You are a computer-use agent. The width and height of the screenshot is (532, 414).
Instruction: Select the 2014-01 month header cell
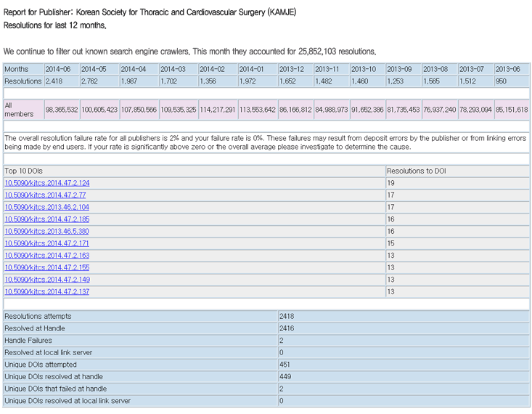(258, 69)
